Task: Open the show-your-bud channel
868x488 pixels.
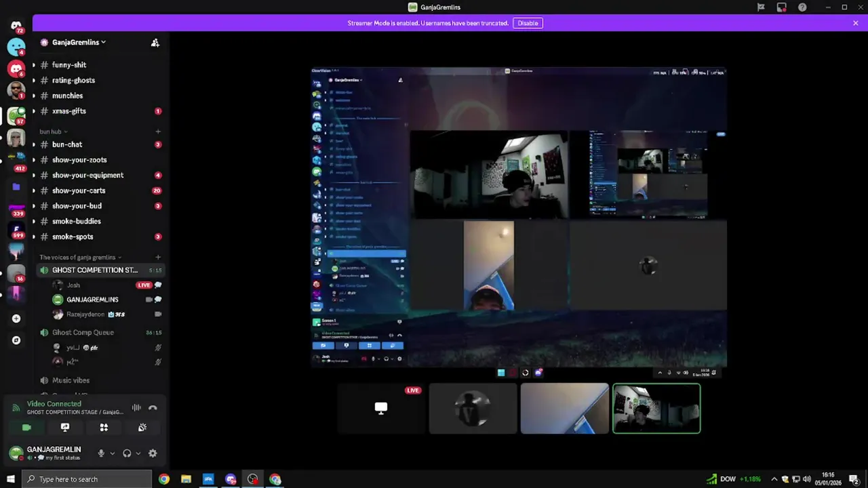Action: pos(99,206)
